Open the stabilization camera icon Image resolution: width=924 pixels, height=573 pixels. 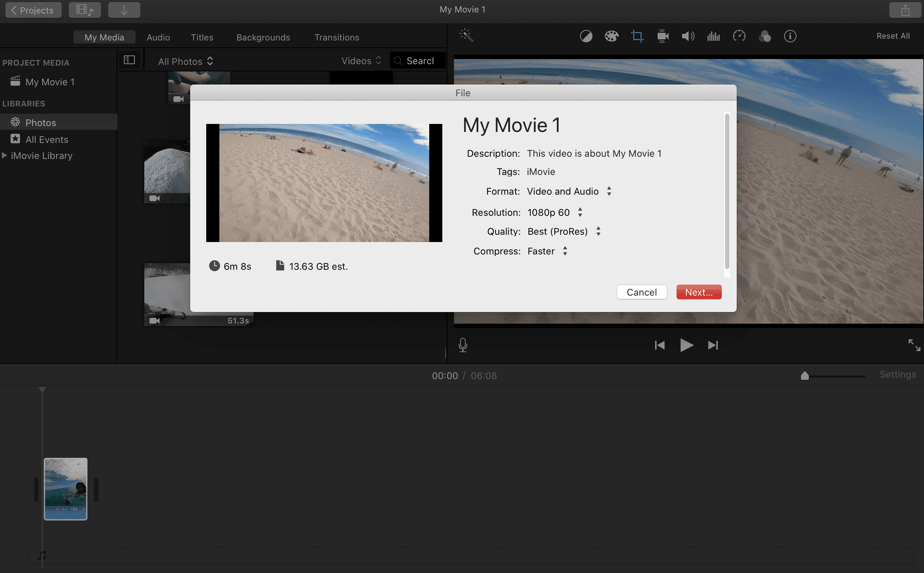(x=663, y=36)
